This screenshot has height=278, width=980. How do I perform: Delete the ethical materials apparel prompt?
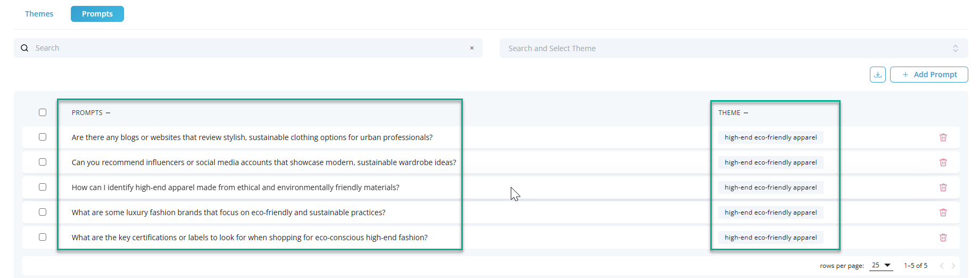943,187
